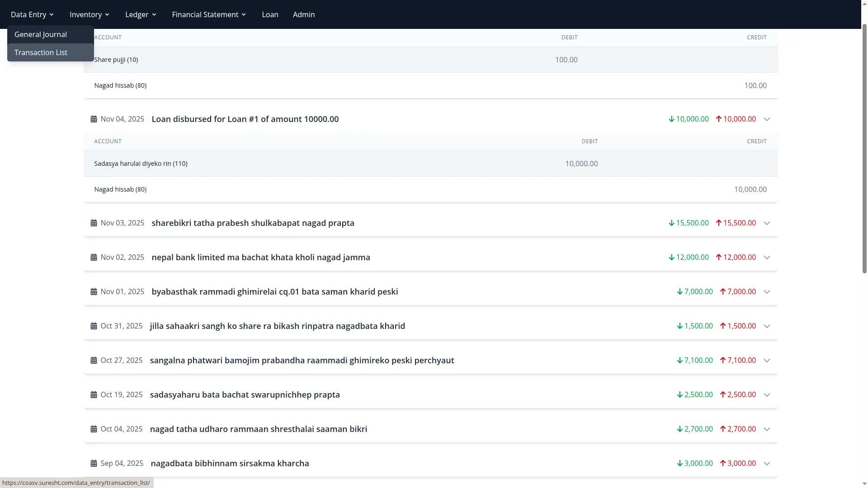Image resolution: width=868 pixels, height=488 pixels.
Task: Click calendar icon on the Sep 04, 2025 row
Action: pos(94,463)
